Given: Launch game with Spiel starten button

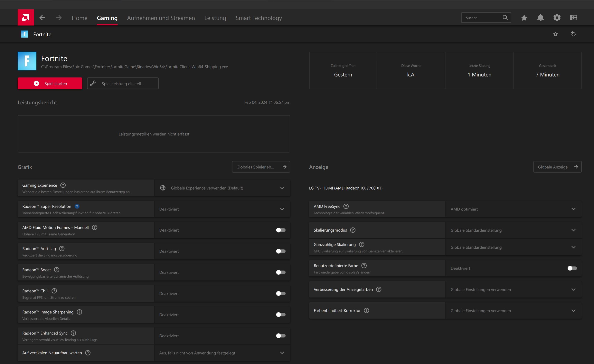Looking at the screenshot, I should [x=50, y=83].
